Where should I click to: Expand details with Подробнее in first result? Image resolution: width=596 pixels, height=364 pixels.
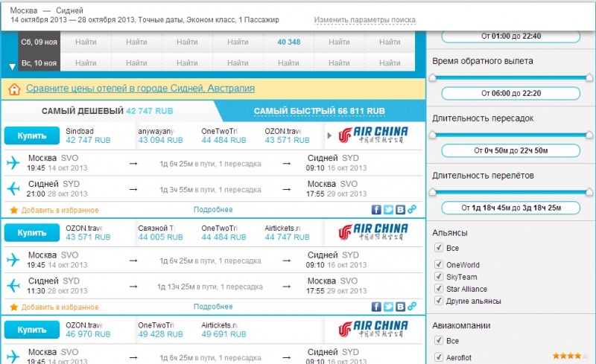coord(213,210)
